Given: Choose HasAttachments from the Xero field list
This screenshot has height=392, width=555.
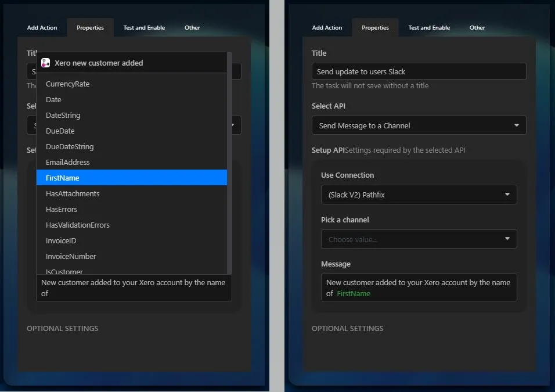Looking at the screenshot, I should point(132,194).
